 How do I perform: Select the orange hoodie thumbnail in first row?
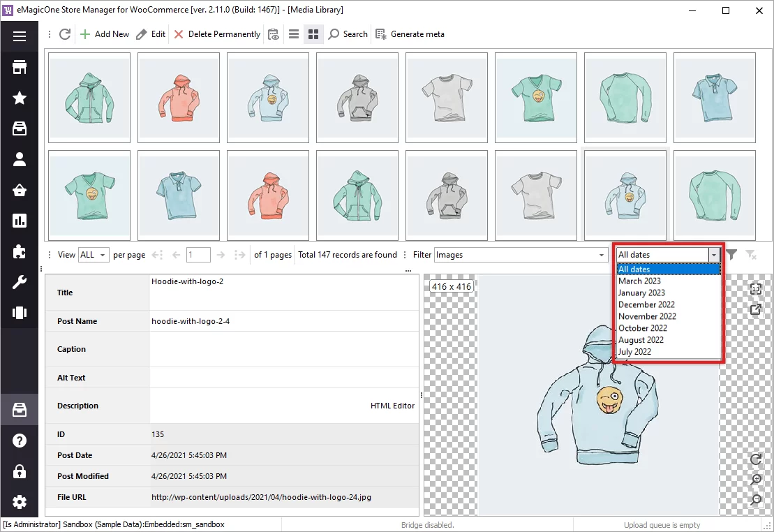[179, 97]
